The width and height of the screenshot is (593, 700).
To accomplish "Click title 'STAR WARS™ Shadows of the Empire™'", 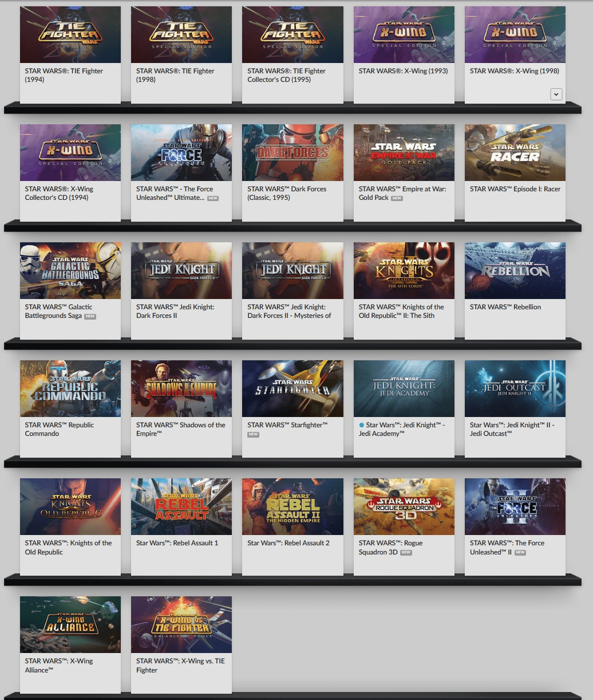I will [x=181, y=429].
